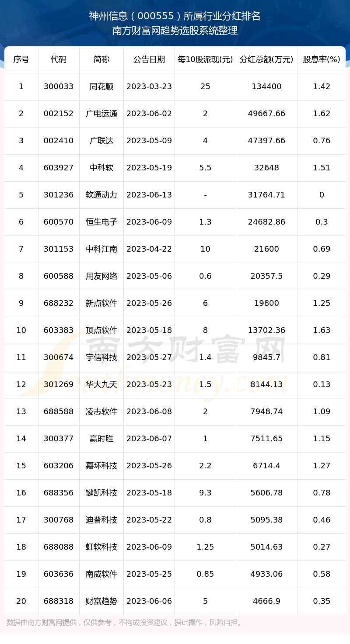
Task: Click the 股息率(%) column header
Action: 322,59
